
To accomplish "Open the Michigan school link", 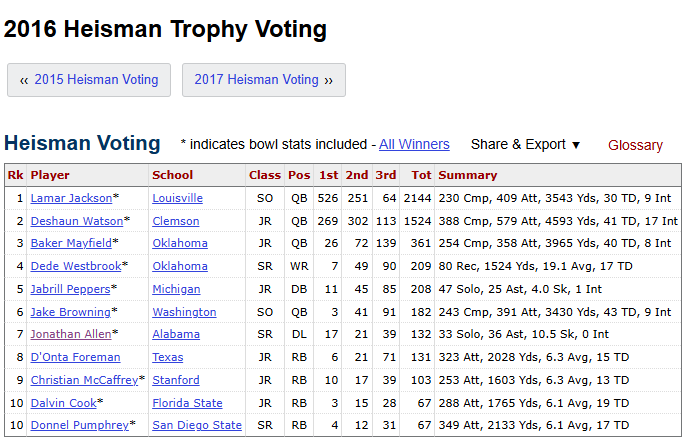I will point(176,289).
